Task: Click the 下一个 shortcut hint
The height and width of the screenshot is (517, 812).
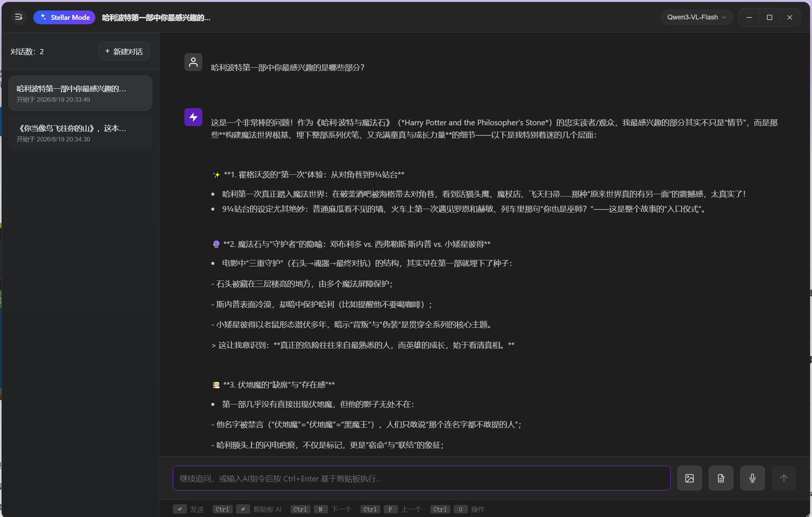Action: pos(321,509)
